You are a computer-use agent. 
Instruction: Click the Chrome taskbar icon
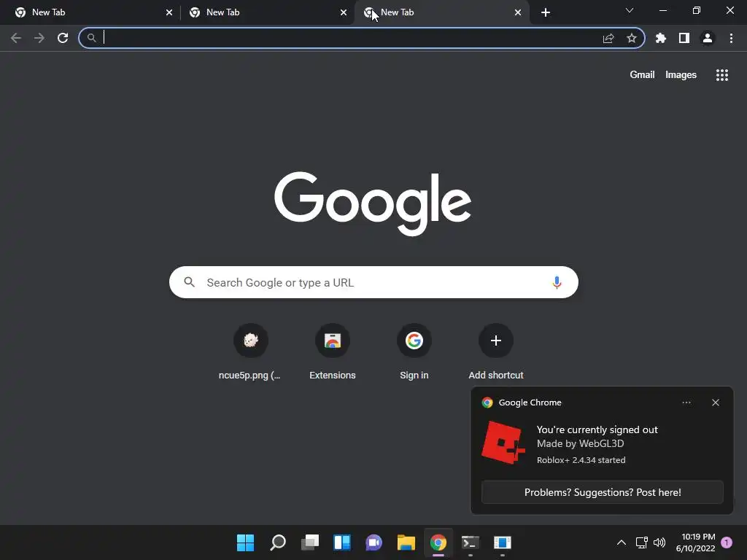[438, 542]
